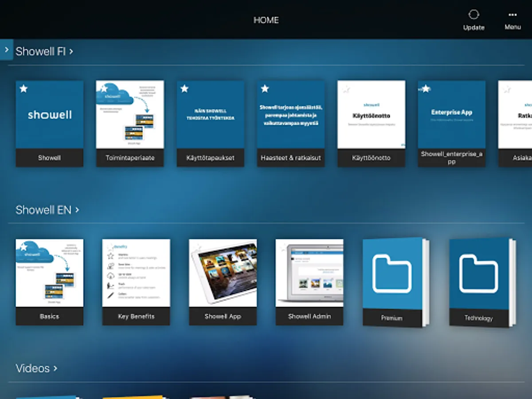Click the Toimintaperiaate title label
532x399 pixels.
(x=130, y=158)
